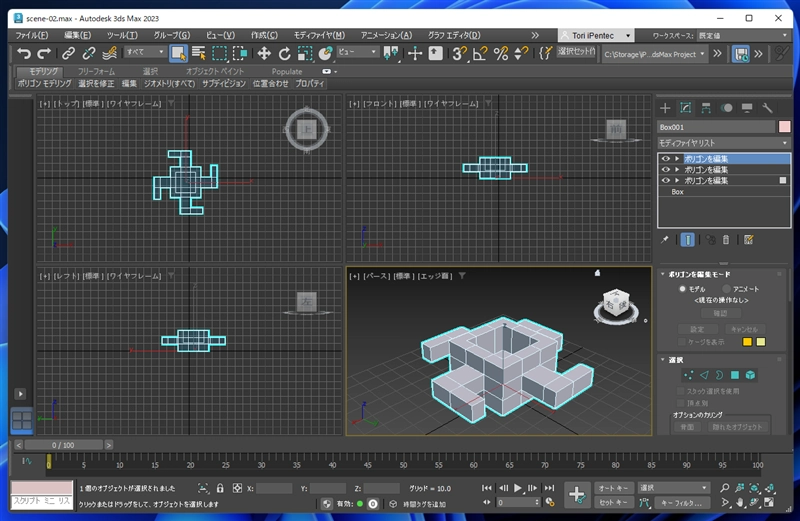The image size is (800, 521).
Task: Click the オートキー button
Action: pos(614,488)
